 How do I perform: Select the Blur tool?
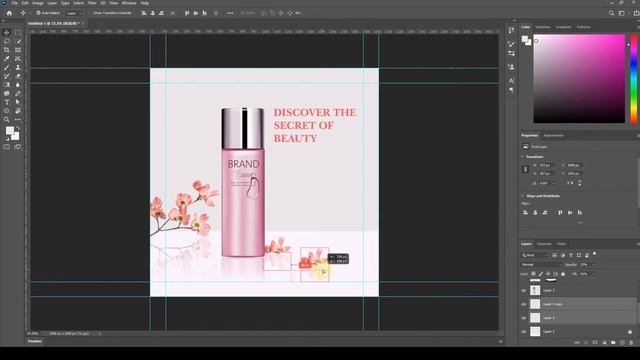point(18,85)
